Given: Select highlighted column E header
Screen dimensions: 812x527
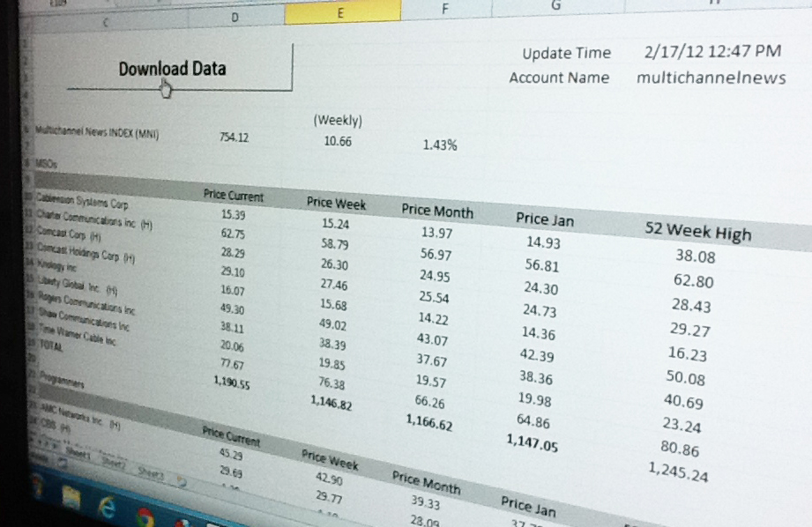Looking at the screenshot, I should 342,13.
